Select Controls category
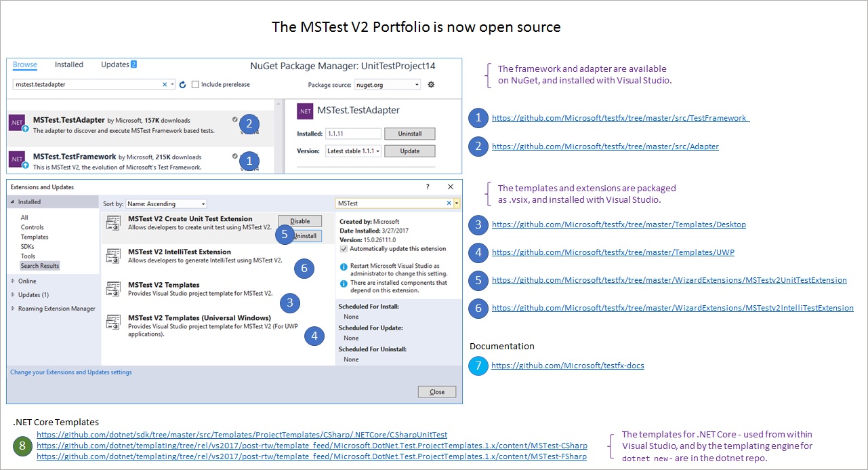Screen dimensions: 868x470 pos(33,227)
